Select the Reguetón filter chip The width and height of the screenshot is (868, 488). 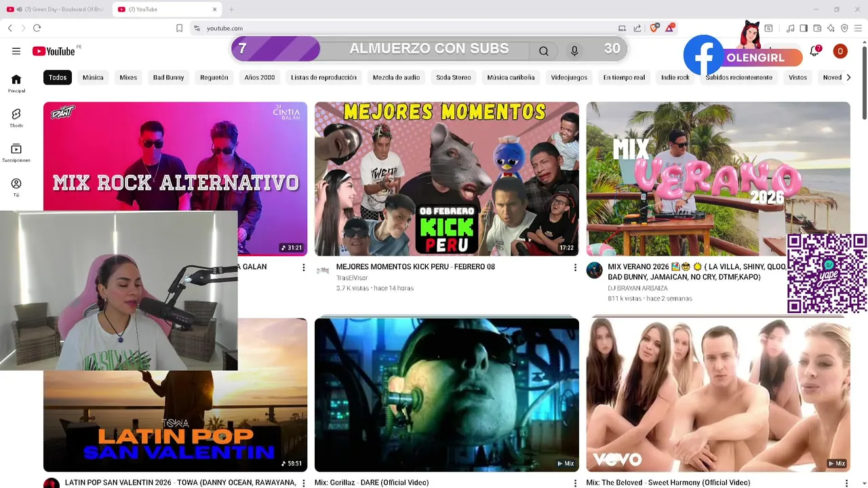tap(214, 77)
